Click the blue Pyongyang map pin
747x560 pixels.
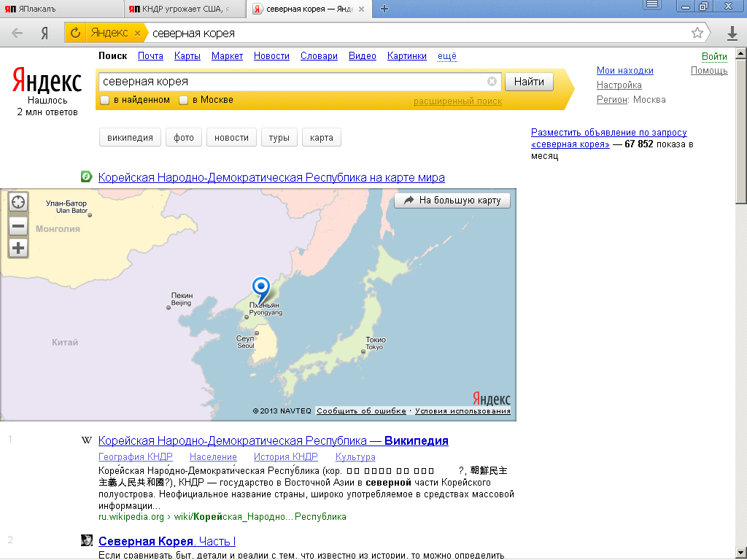pyautogui.click(x=260, y=288)
